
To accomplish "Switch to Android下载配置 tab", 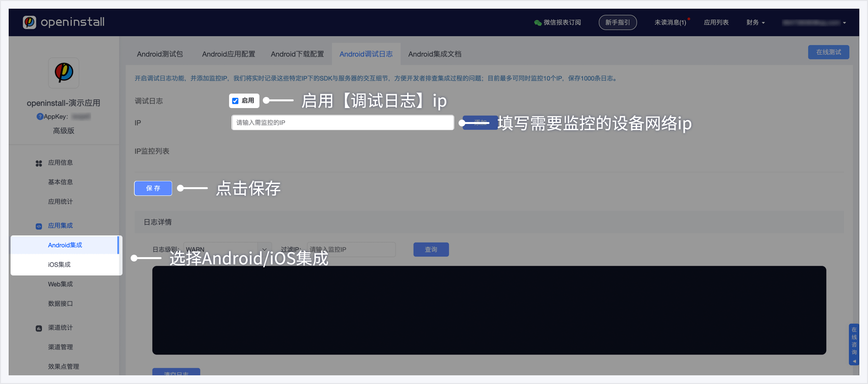I will click(297, 54).
